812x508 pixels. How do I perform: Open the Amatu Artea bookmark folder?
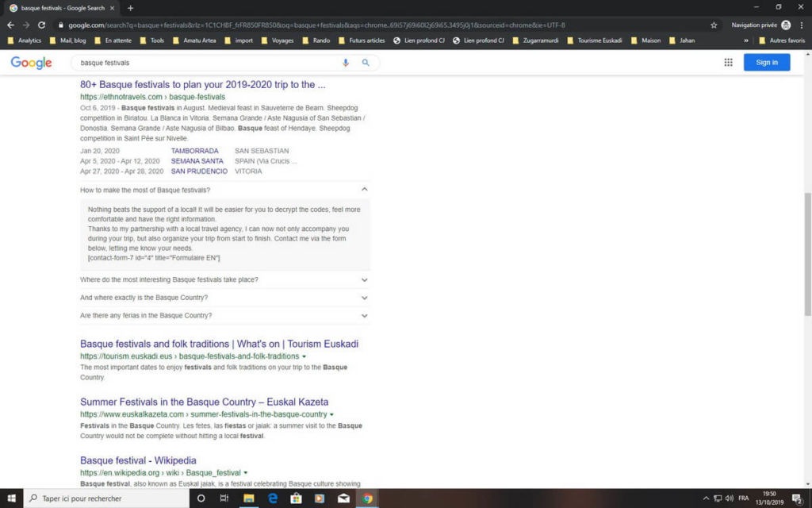tap(193, 40)
